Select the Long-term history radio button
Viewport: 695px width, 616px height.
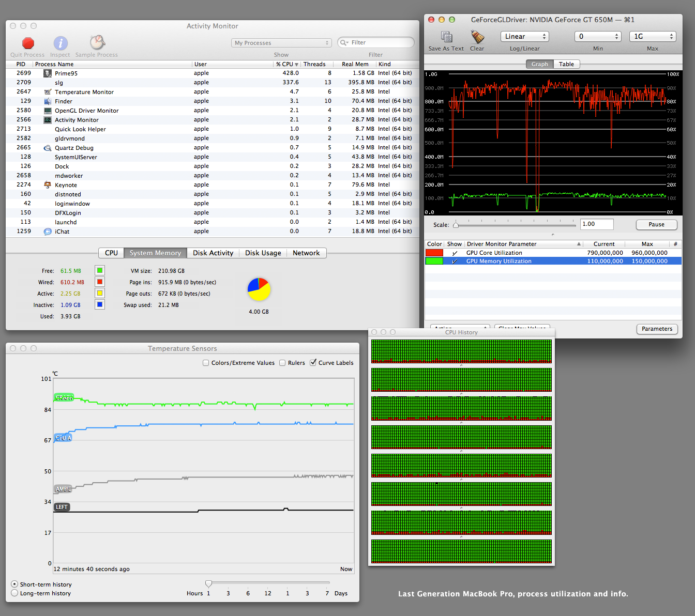point(14,593)
